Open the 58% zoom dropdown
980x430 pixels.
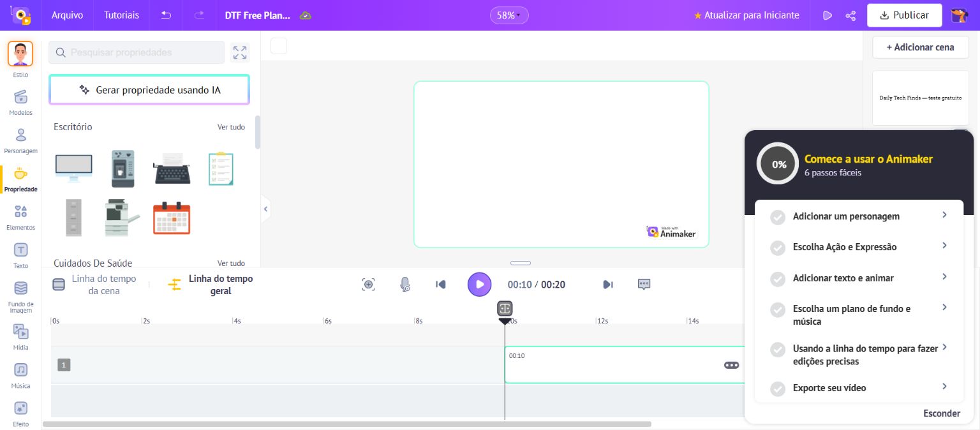[509, 15]
